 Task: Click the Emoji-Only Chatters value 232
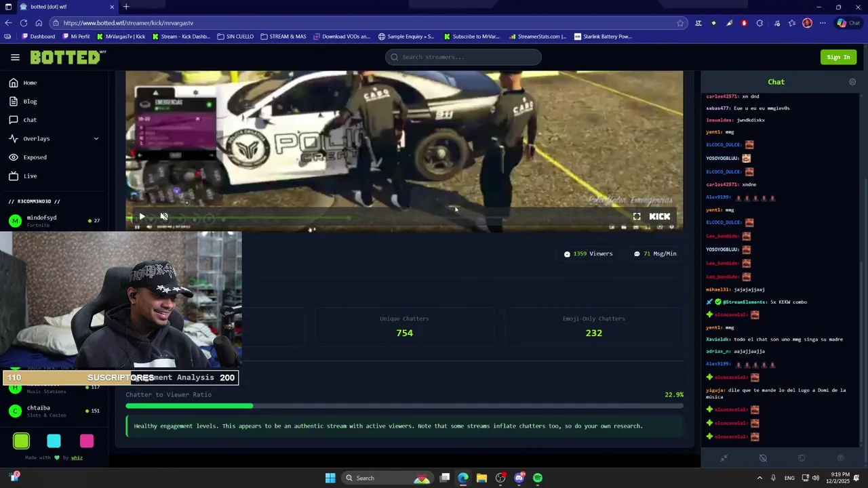593,333
